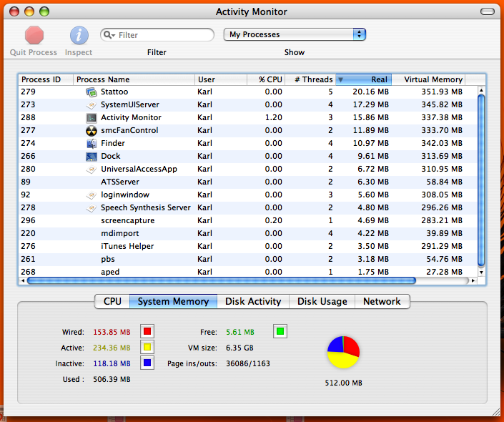
Task: Click the Inactive 118.18 MB value
Action: coord(112,363)
